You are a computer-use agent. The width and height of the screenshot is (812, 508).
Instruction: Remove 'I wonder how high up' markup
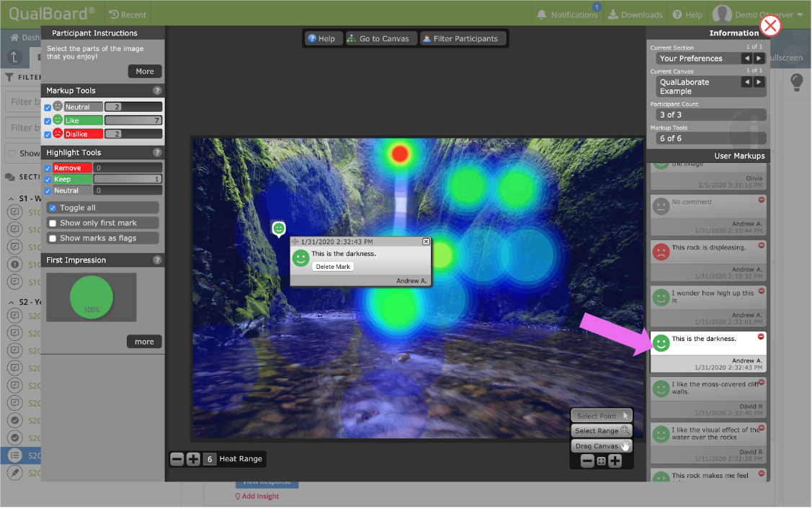(762, 291)
